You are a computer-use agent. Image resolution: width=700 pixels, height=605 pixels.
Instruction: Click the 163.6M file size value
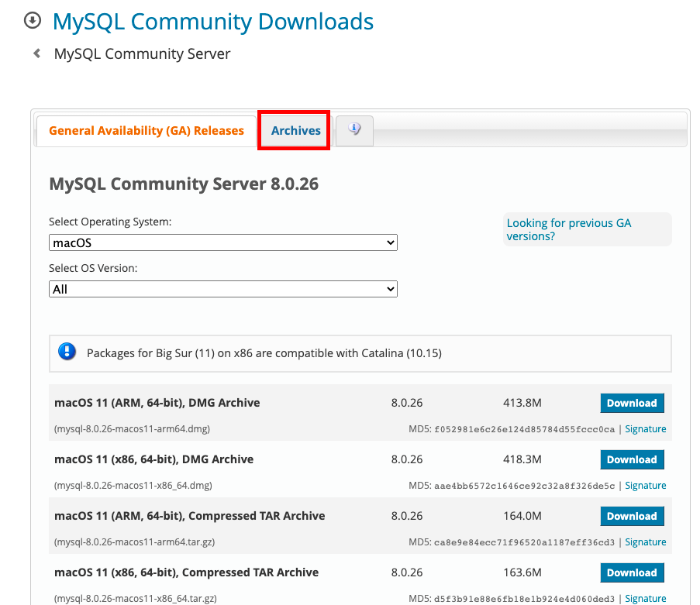pos(522,572)
